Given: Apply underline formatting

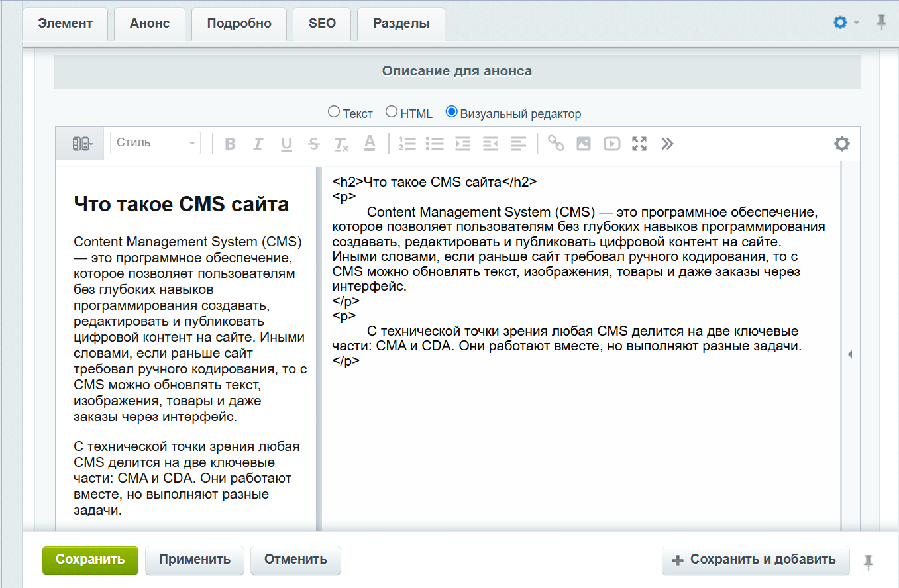Looking at the screenshot, I should click(286, 144).
